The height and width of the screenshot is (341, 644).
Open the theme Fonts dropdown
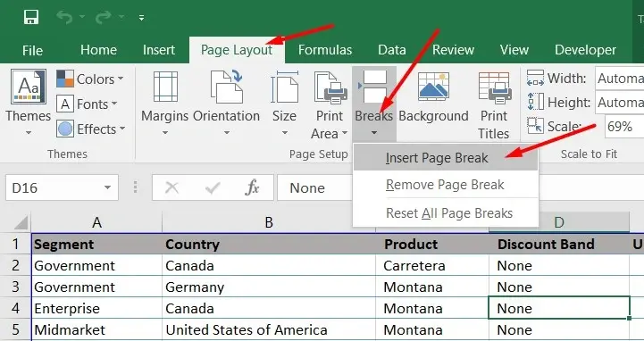point(87,104)
